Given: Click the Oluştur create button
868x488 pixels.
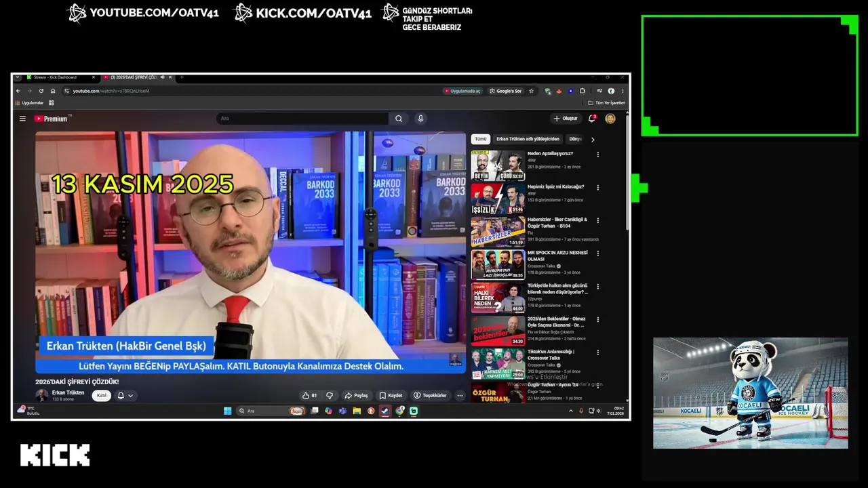Looking at the screenshot, I should tap(565, 119).
